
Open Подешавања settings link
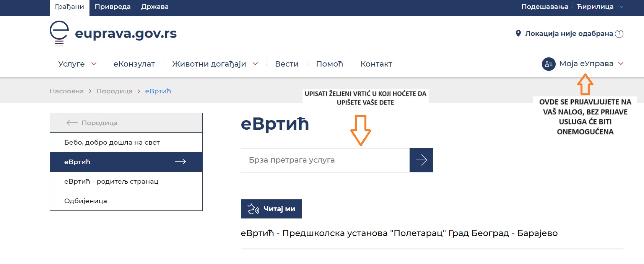[545, 7]
